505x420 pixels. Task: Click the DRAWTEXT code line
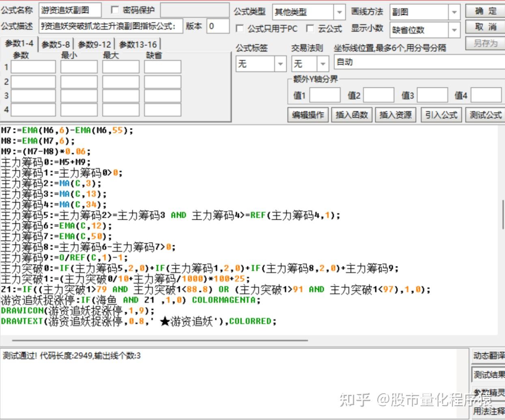tap(138, 321)
